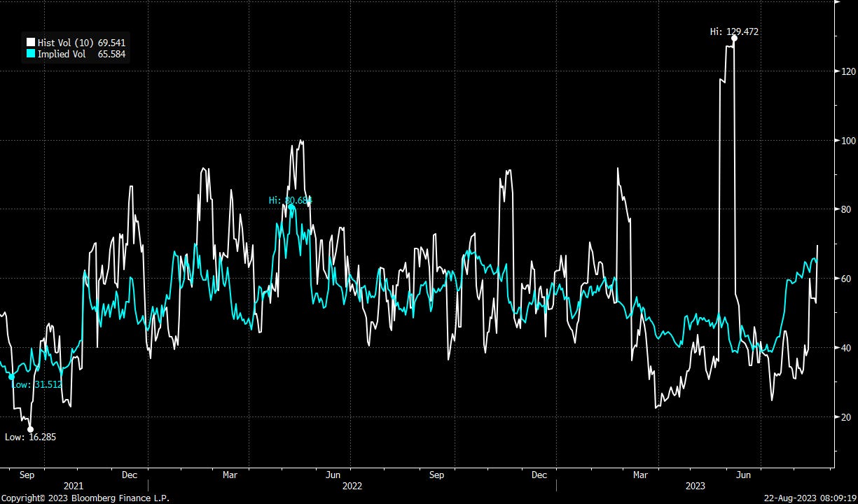This screenshot has height=504, width=858.
Task: Click the cyan Implied Vol legend swatch
Action: (30, 54)
